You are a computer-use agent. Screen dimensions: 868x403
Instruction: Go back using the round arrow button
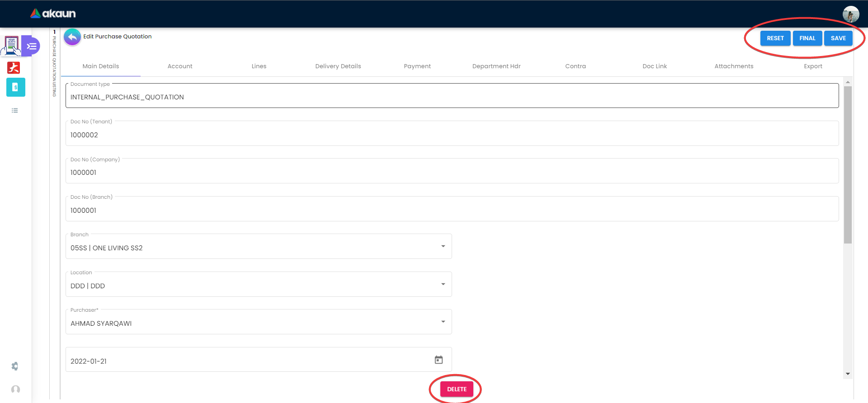pos(72,37)
